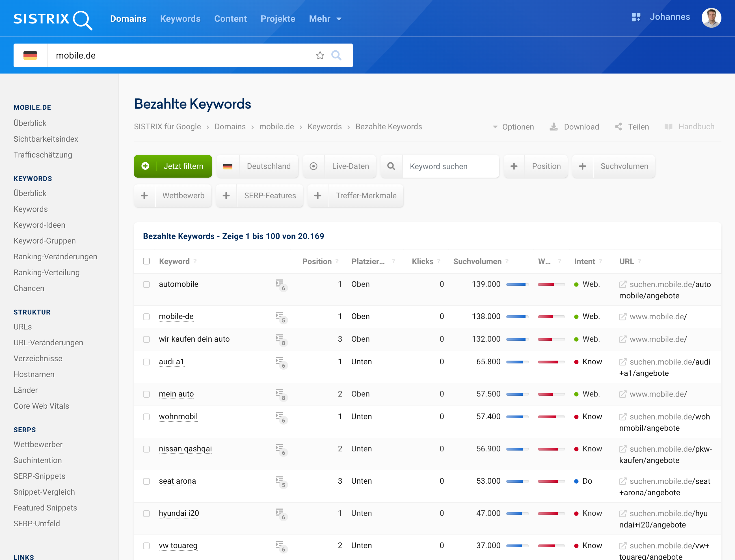The height and width of the screenshot is (560, 735).
Task: Click the magnifier search icon beside mobile.de
Action: (336, 55)
